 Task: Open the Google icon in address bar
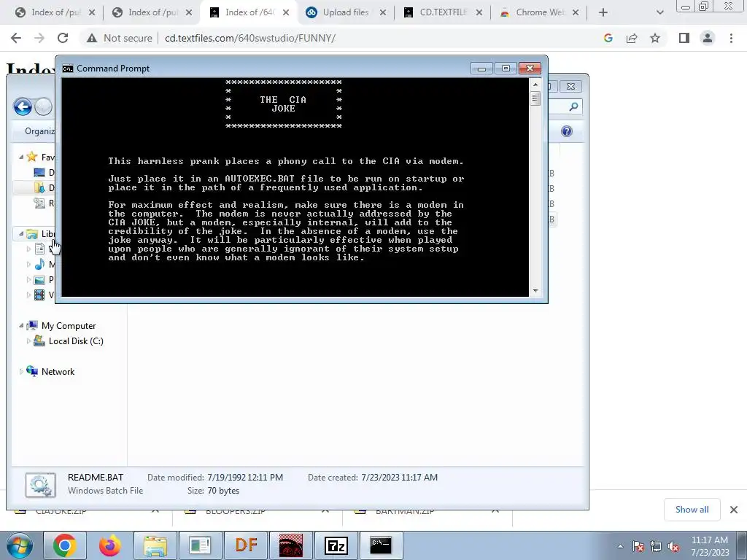coord(608,38)
